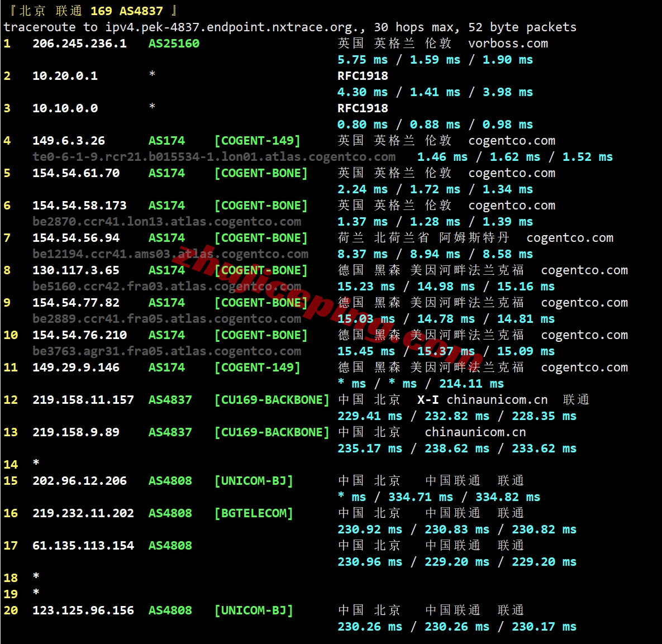
Task: Click X-I marker on hop 12
Action: (x=428, y=400)
